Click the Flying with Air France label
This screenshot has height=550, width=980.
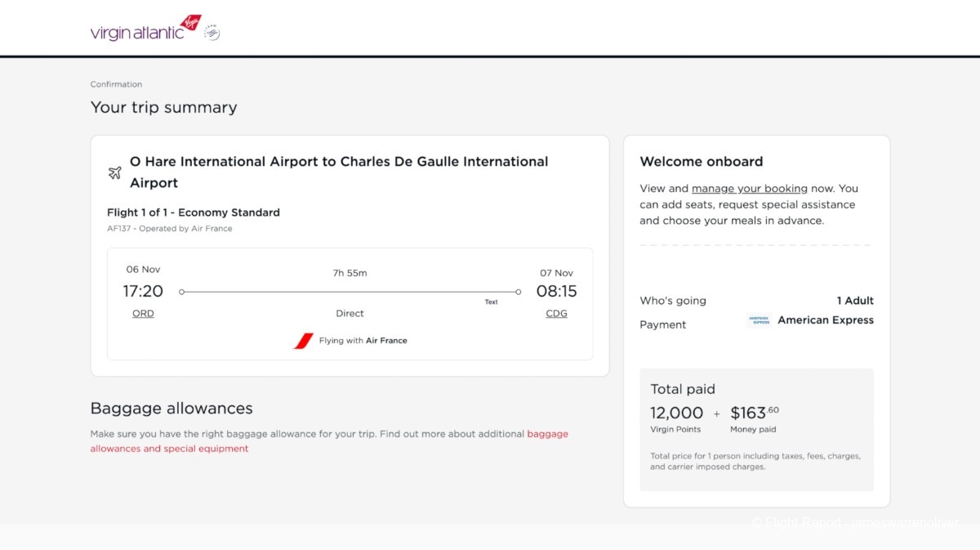[x=363, y=341]
